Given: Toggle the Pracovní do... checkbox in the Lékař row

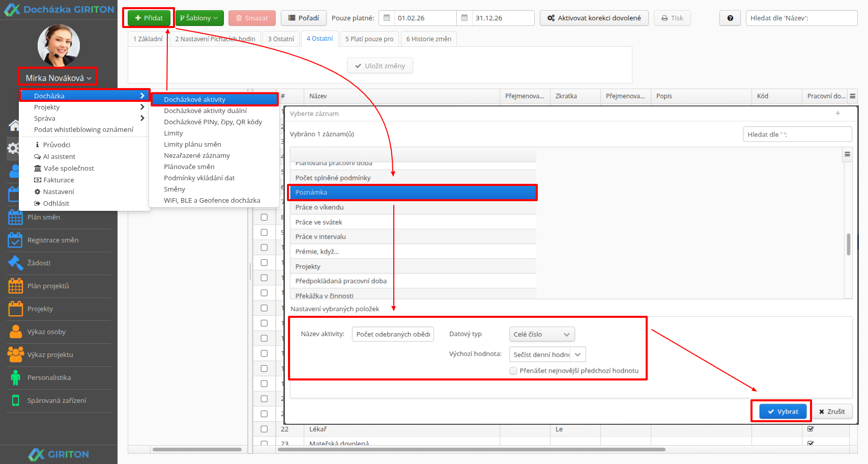Looking at the screenshot, I should coord(811,429).
